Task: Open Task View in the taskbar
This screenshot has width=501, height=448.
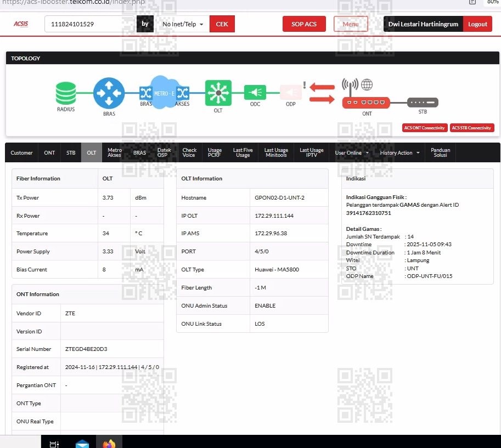Action: point(54,444)
